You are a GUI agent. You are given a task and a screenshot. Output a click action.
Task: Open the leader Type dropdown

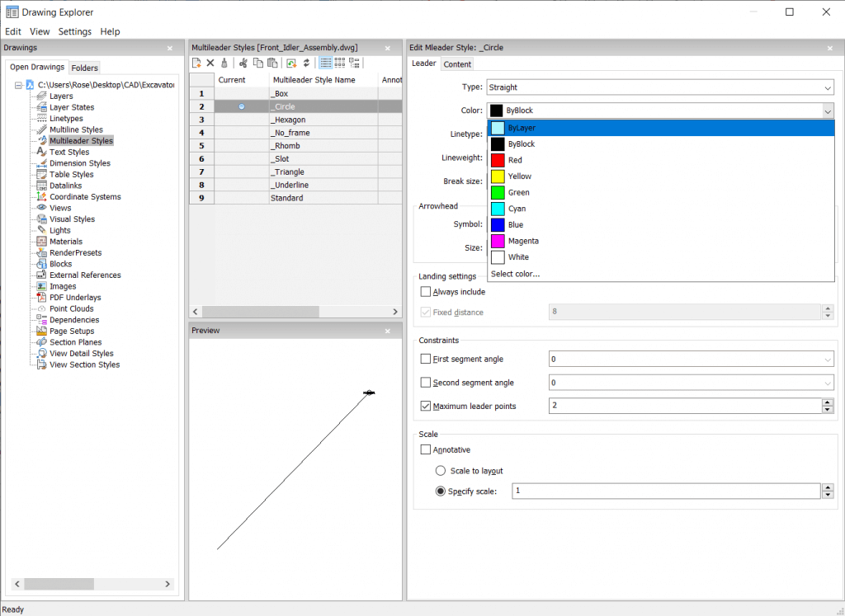pos(828,87)
